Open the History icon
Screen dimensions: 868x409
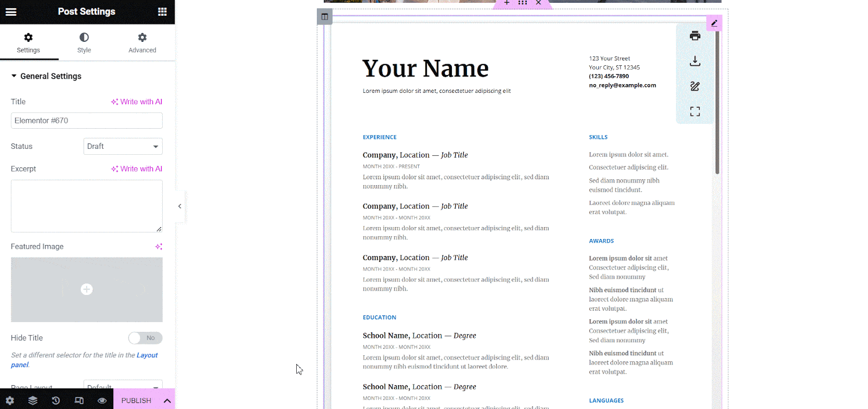[x=56, y=400]
